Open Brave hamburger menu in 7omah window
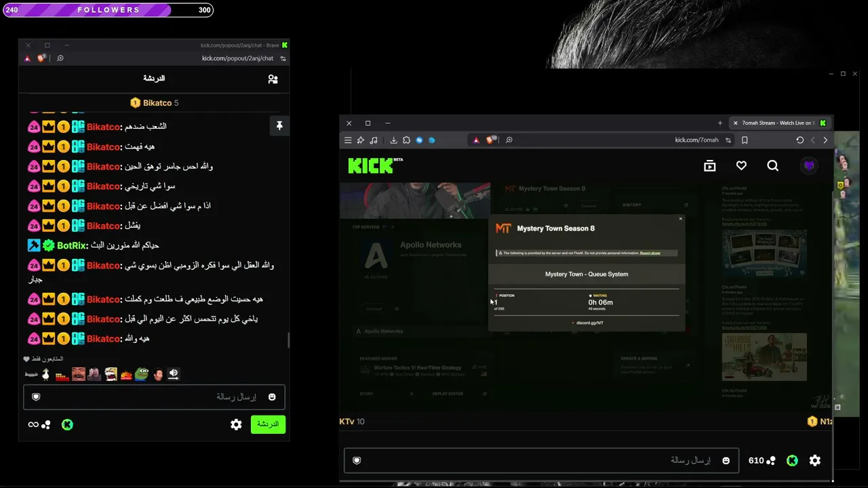Viewport: 868px width, 488px height. pos(348,140)
